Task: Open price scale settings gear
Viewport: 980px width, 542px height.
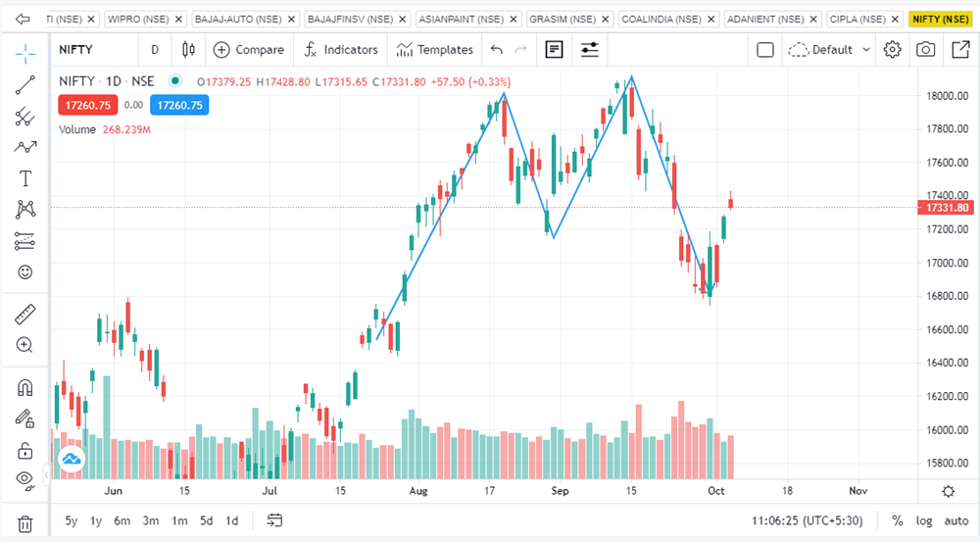Action: [x=948, y=491]
